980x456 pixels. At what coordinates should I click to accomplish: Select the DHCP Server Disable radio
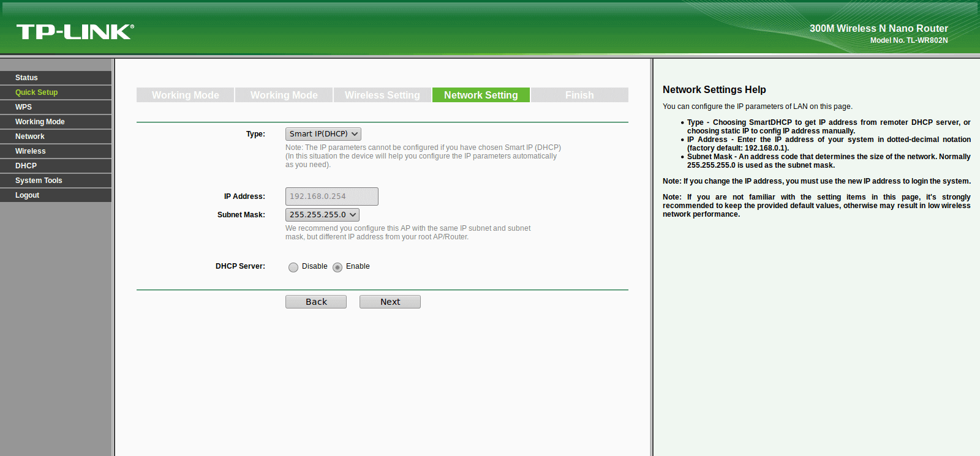tap(293, 267)
